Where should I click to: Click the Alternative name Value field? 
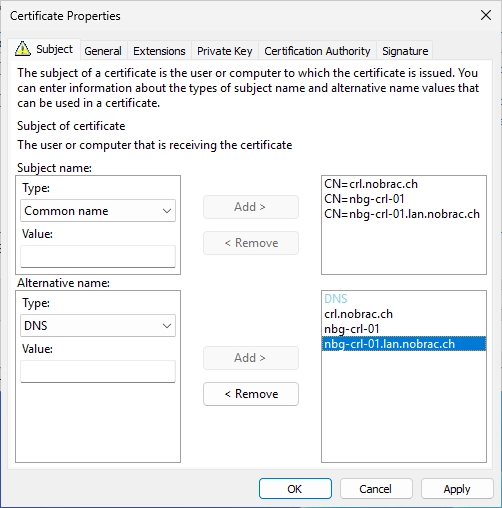(98, 371)
